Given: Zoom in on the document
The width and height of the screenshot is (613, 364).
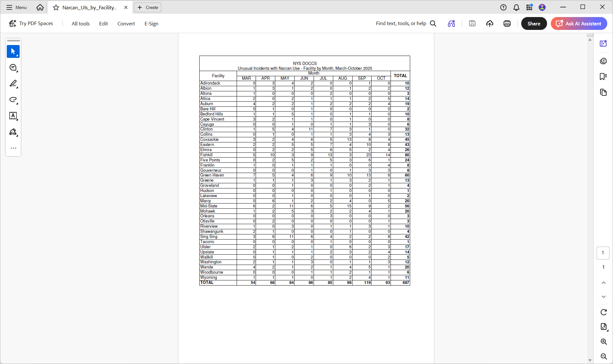Looking at the screenshot, I should point(604,341).
